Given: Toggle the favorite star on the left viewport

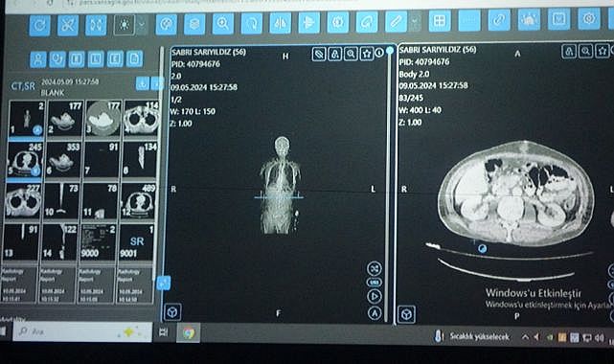Looking at the screenshot, I should [x=367, y=54].
